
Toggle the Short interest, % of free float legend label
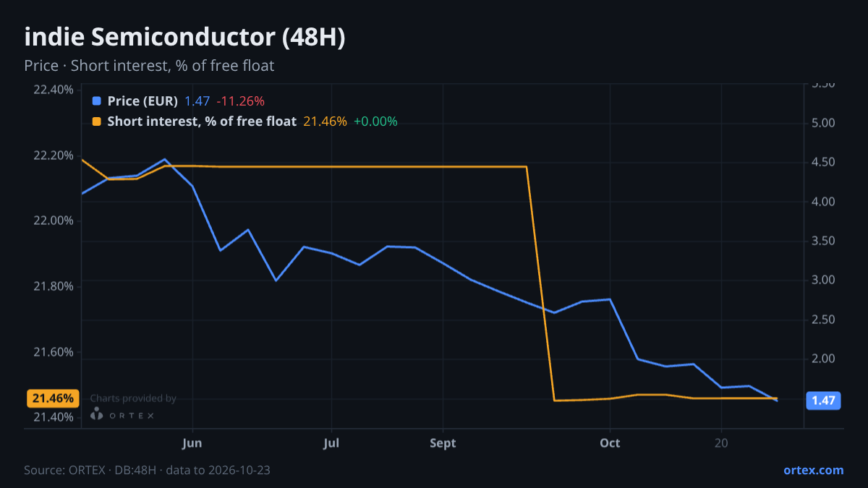[202, 121]
